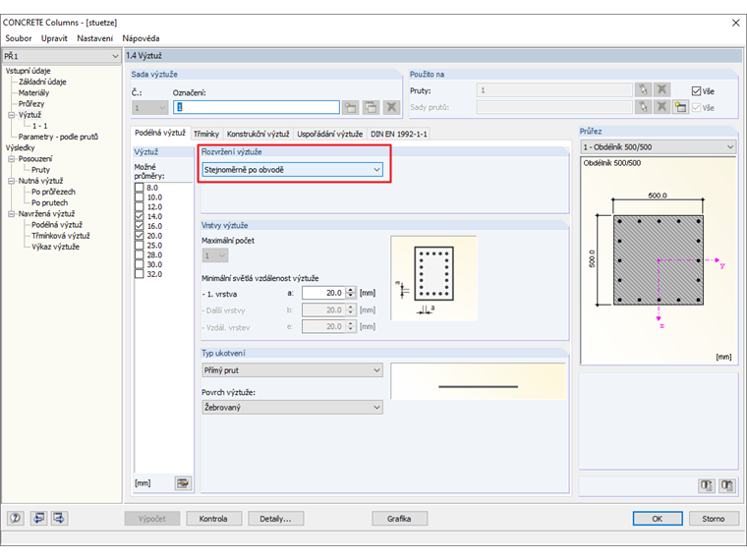Click the left cross-section info icon
Screen dimensions: 747x560
[706, 485]
